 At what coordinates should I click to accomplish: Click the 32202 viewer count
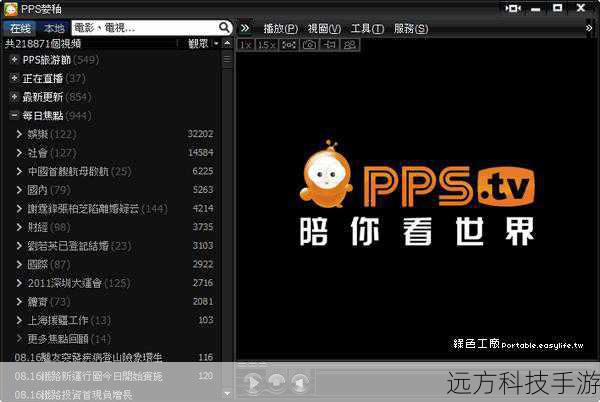click(x=201, y=134)
